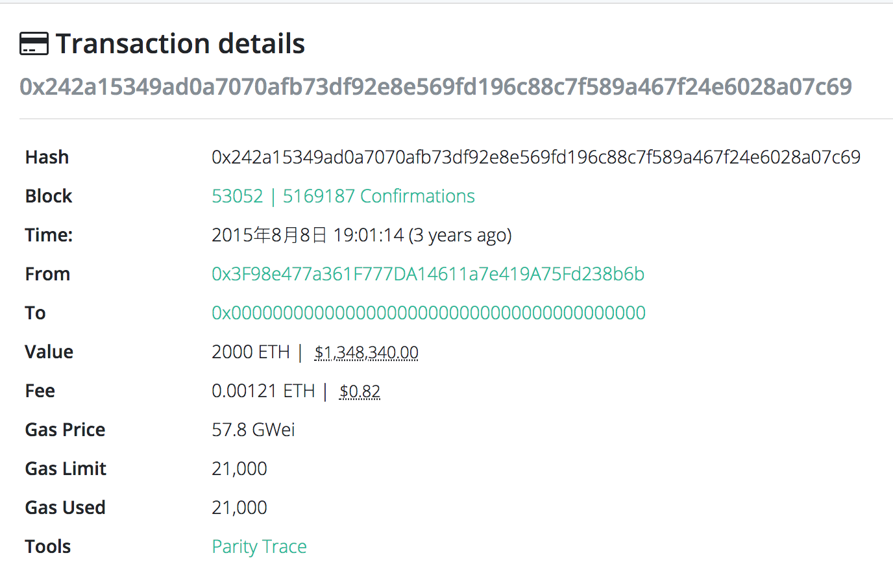Open the recipient zero address 0x0000...0000
This screenshot has height=588, width=893.
(x=428, y=312)
